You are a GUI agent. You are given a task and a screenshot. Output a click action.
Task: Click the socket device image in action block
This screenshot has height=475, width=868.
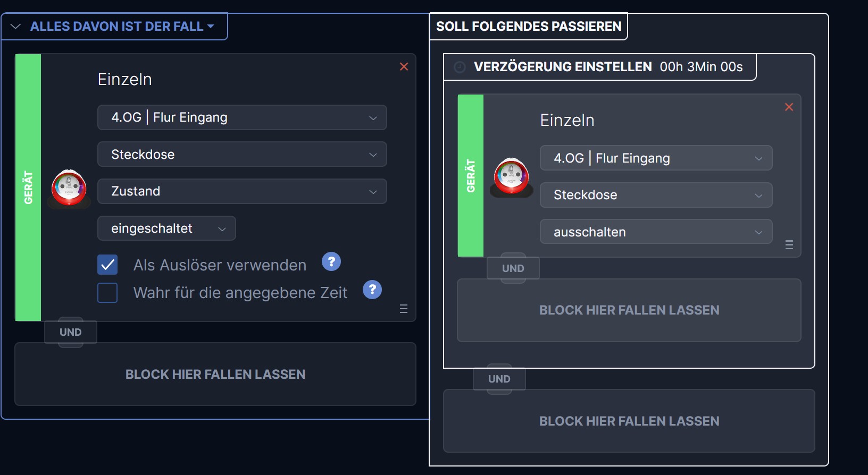pyautogui.click(x=512, y=176)
